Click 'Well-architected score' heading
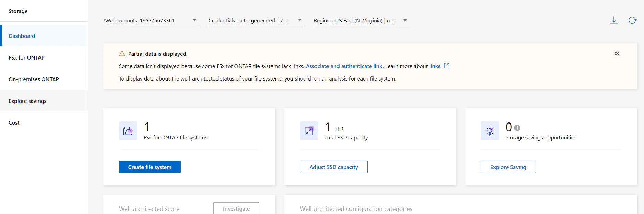The height and width of the screenshot is (214, 644). (149, 209)
